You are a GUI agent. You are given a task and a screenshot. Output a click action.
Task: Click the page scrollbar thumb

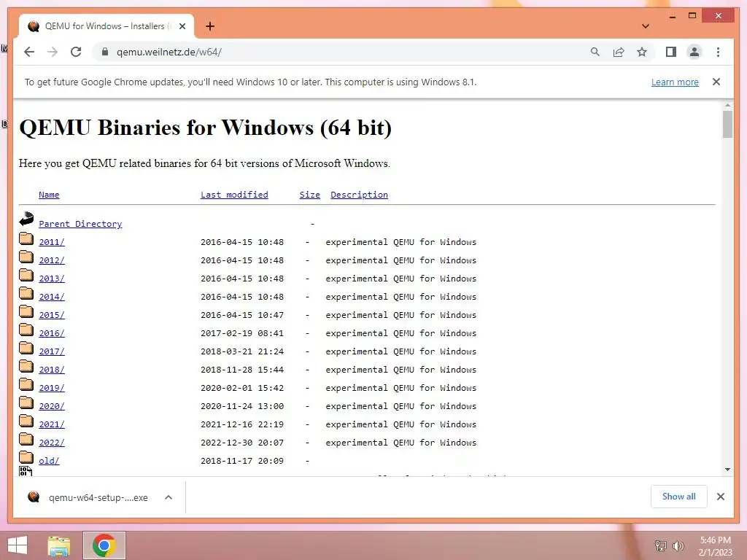click(727, 124)
